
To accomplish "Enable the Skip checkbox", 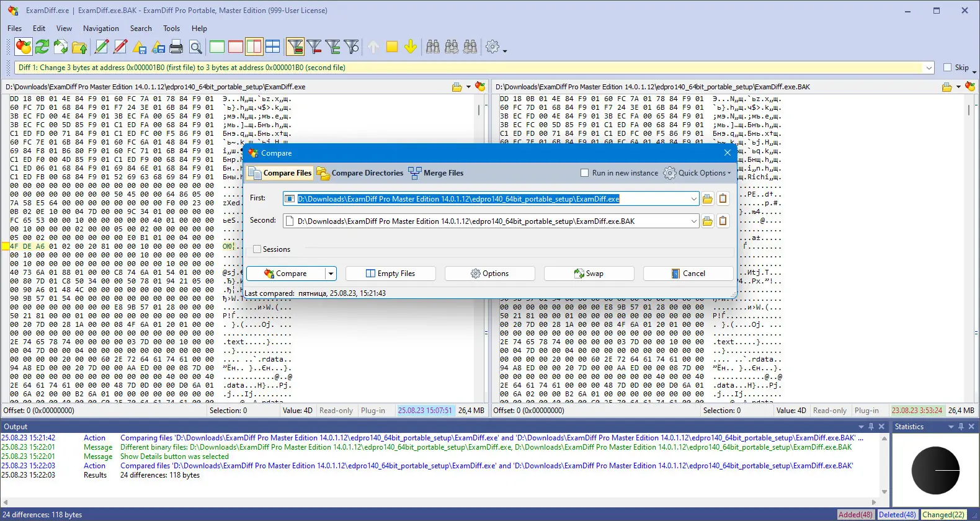I will coord(947,68).
